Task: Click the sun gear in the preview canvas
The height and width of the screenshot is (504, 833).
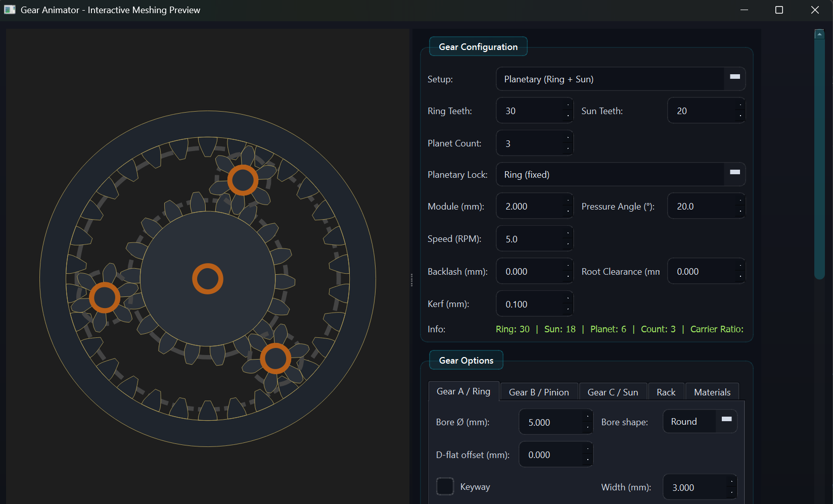Action: [207, 278]
